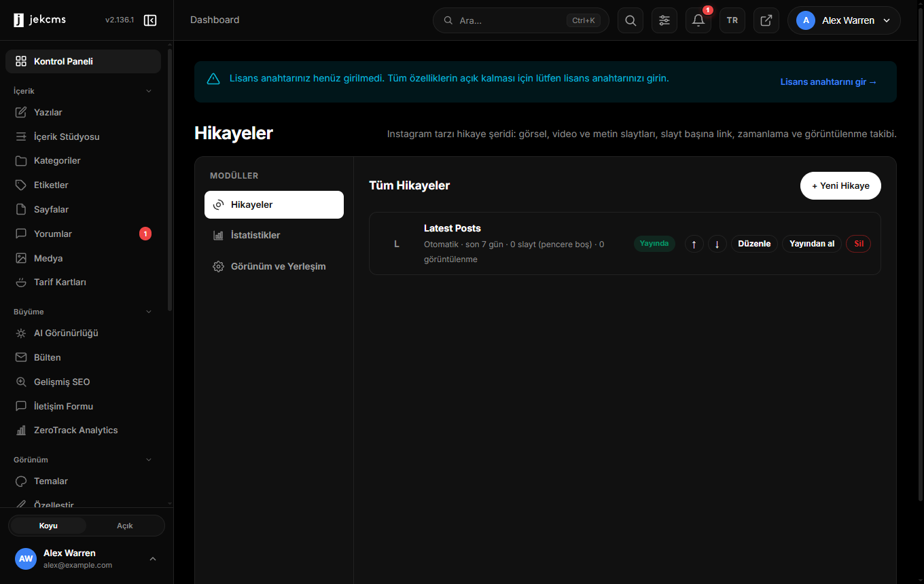
Task: Select Görünüm ve Yerleşim module tab
Action: pyautogui.click(x=274, y=266)
